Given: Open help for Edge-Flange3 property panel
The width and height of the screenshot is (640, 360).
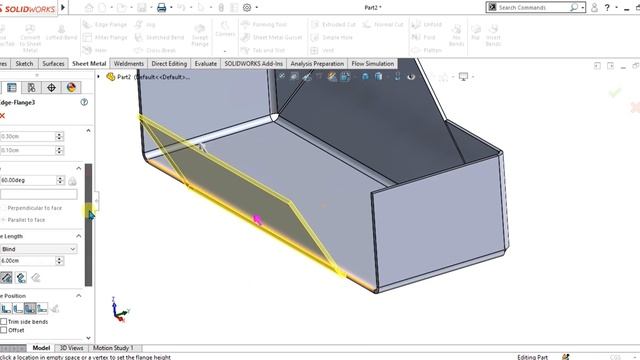Looking at the screenshot, I should [84, 102].
